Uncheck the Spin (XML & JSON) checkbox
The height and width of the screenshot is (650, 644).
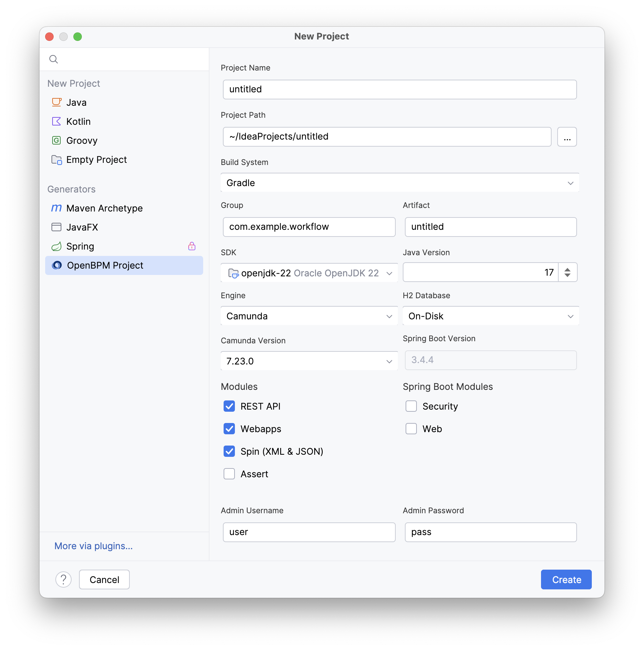pos(229,451)
